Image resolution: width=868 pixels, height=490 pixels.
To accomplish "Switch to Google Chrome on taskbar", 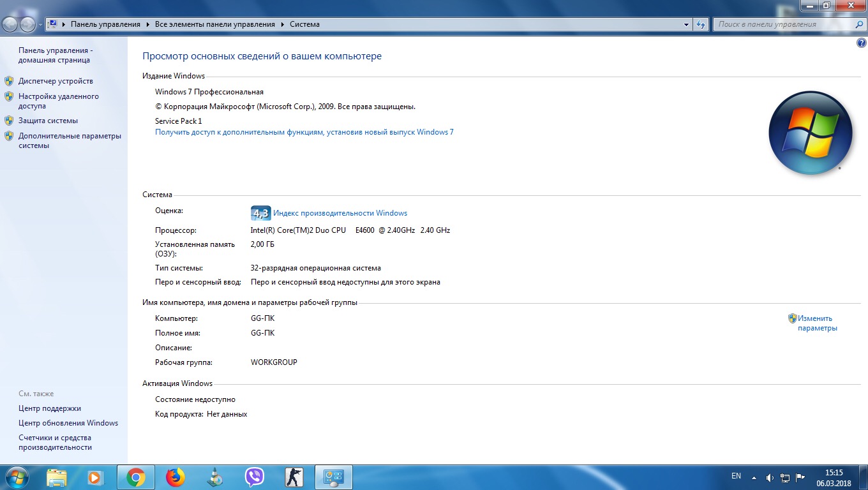I will click(x=135, y=477).
